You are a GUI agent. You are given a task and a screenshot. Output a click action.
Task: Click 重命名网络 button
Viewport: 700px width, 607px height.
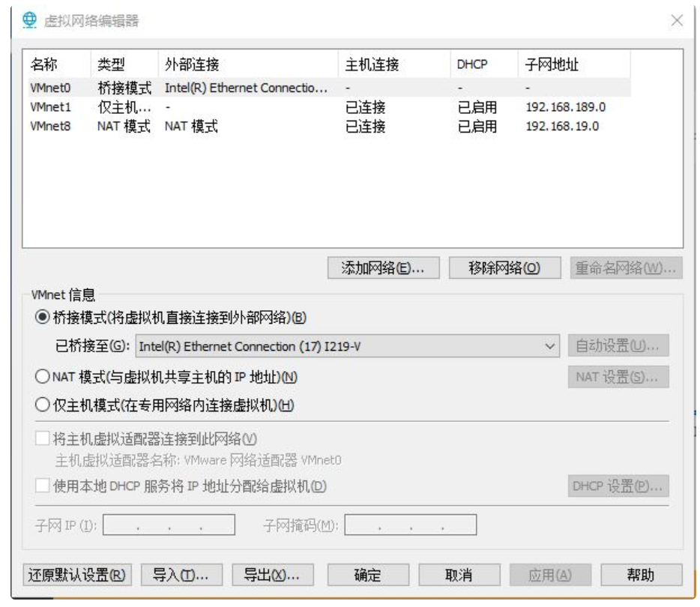coord(626,268)
